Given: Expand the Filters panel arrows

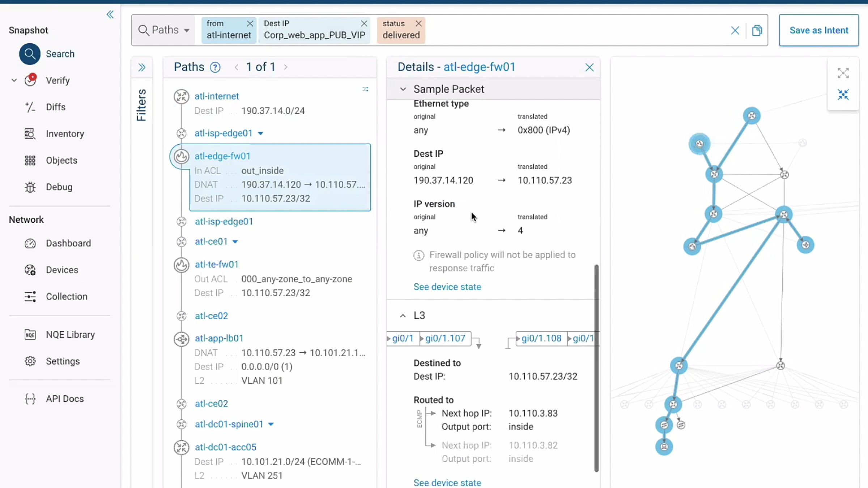Looking at the screenshot, I should [x=142, y=67].
